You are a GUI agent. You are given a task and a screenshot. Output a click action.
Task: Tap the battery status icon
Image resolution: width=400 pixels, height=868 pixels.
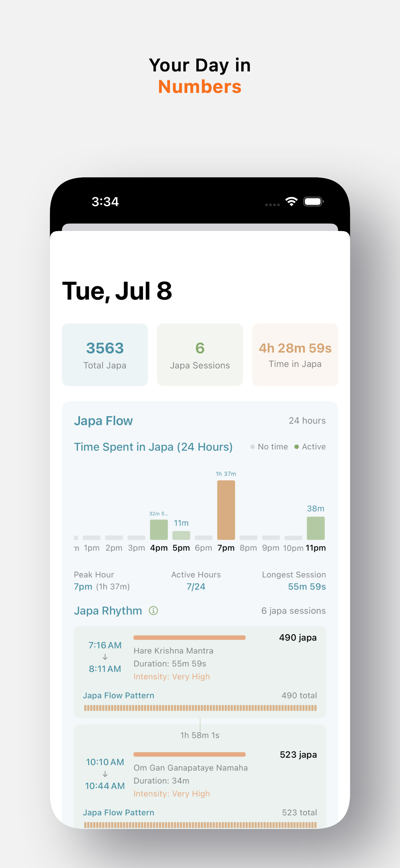tap(314, 202)
